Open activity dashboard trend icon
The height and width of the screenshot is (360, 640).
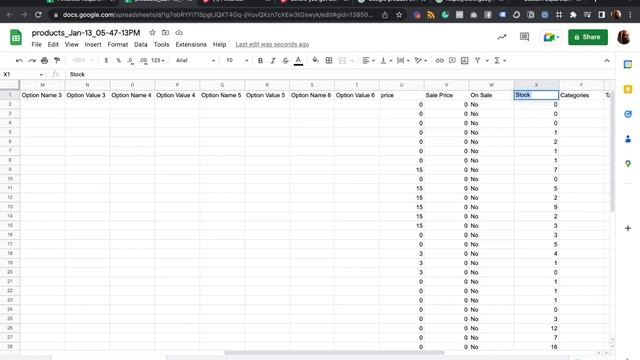[x=502, y=37]
